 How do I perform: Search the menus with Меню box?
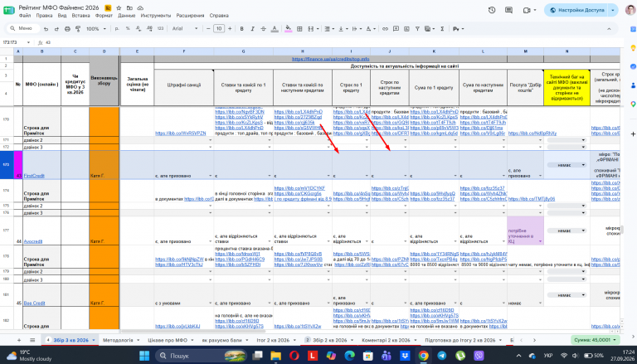point(23,29)
